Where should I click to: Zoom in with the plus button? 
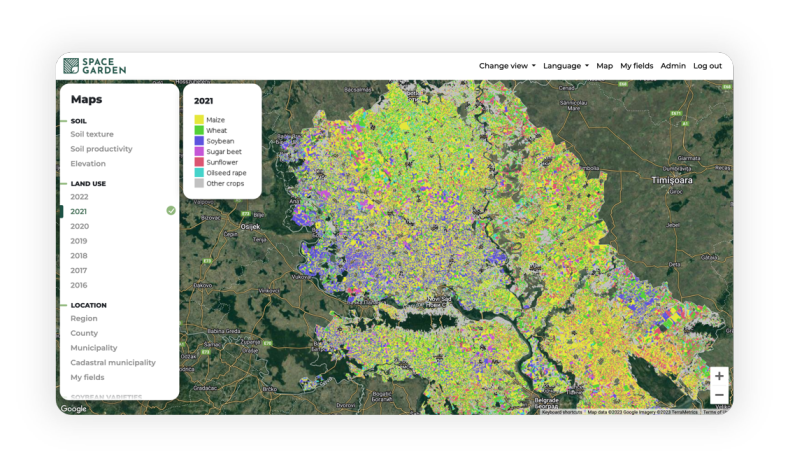pyautogui.click(x=719, y=376)
